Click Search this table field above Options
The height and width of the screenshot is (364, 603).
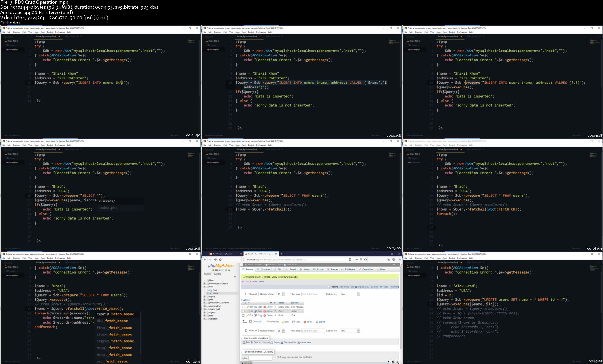click(313, 294)
